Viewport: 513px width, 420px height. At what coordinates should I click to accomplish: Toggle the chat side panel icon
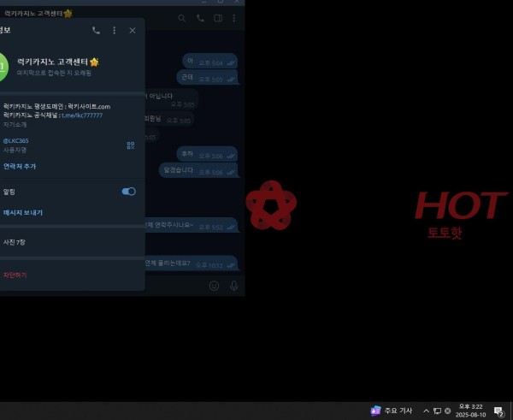pos(218,18)
